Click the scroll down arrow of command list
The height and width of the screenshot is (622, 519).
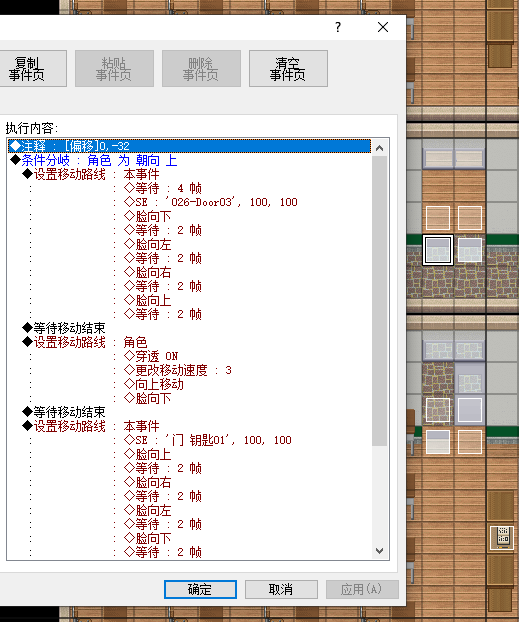[x=379, y=551]
